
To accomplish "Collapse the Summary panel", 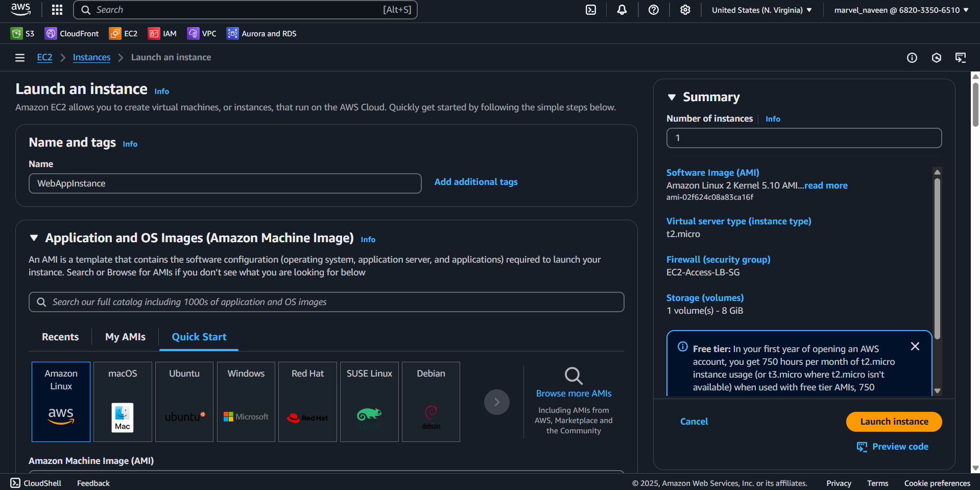I will point(672,97).
